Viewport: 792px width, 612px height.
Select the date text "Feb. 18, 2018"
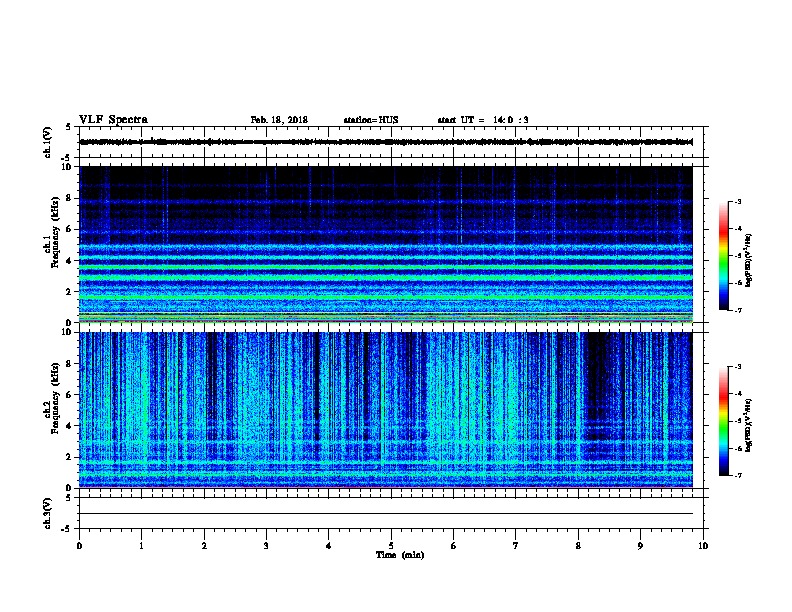point(279,120)
